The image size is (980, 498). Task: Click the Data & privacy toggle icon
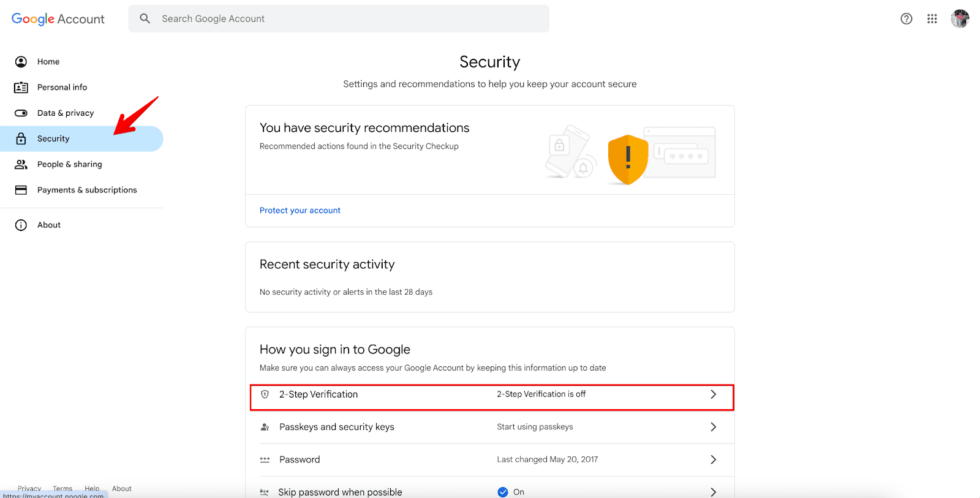pos(21,113)
